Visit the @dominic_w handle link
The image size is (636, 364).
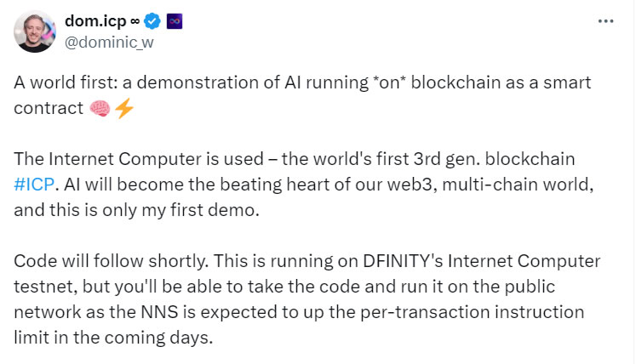[109, 43]
